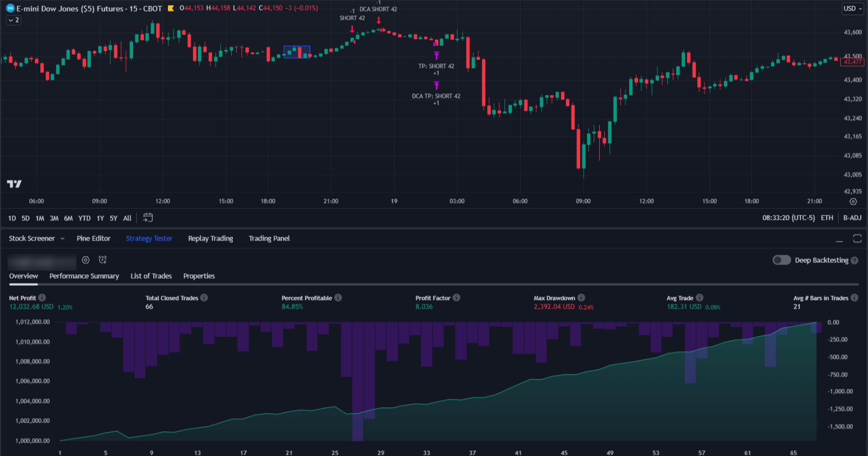The height and width of the screenshot is (456, 868).
Task: Switch to Overview tab
Action: click(23, 276)
